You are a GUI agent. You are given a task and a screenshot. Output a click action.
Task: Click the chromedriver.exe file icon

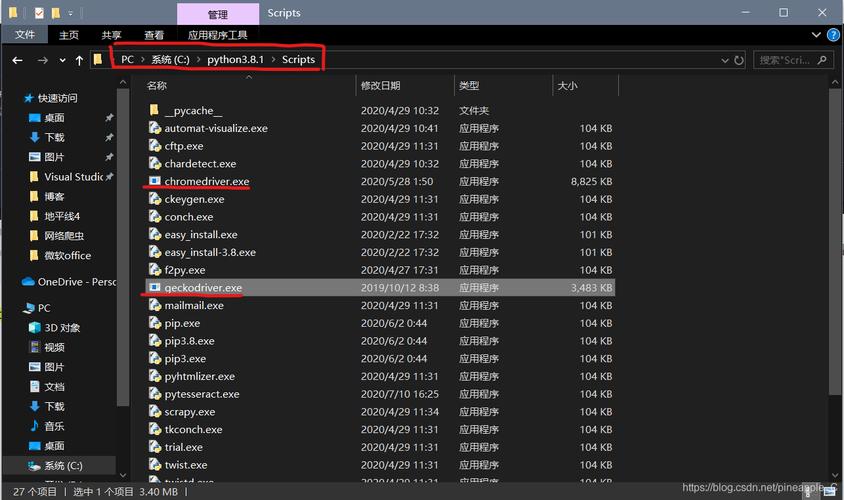(x=154, y=182)
